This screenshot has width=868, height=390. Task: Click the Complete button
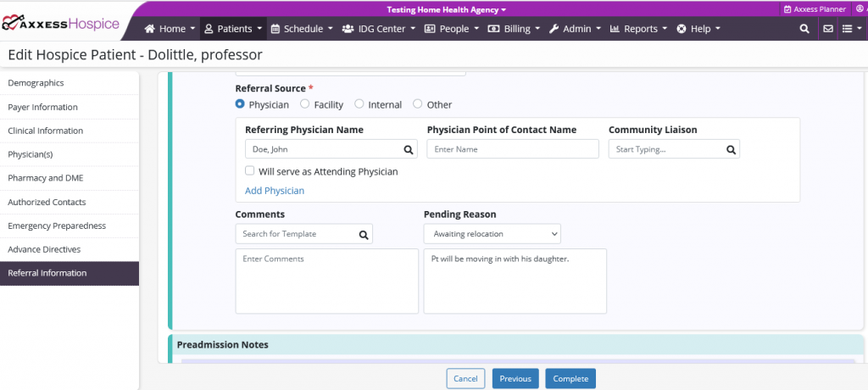pyautogui.click(x=570, y=379)
